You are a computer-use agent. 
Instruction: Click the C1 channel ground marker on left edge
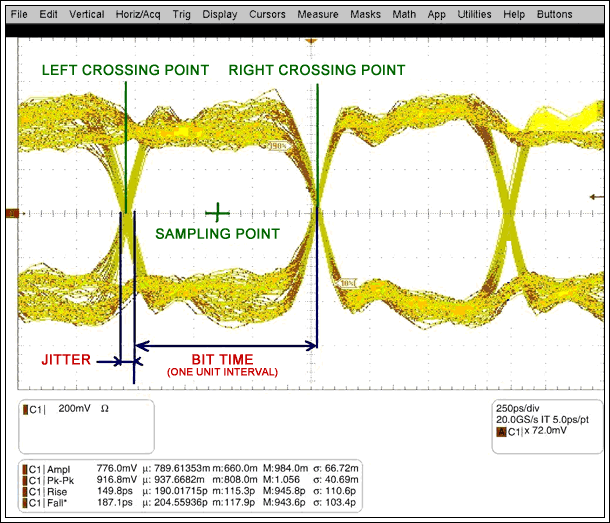coord(12,212)
